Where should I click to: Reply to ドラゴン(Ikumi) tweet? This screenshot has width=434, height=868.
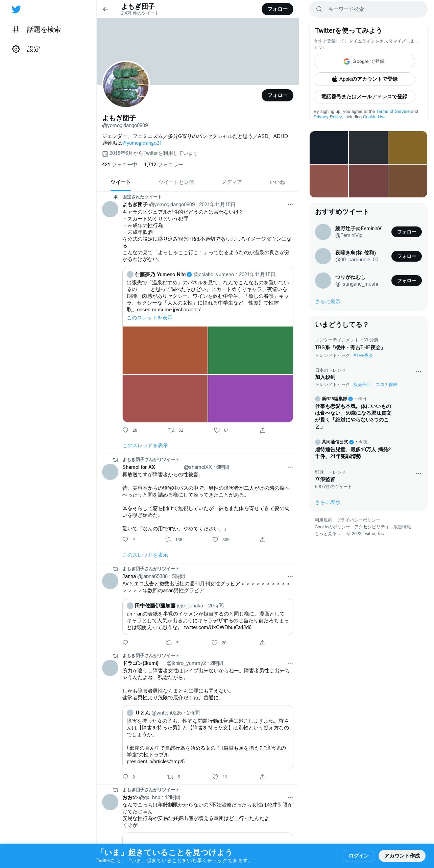125,777
